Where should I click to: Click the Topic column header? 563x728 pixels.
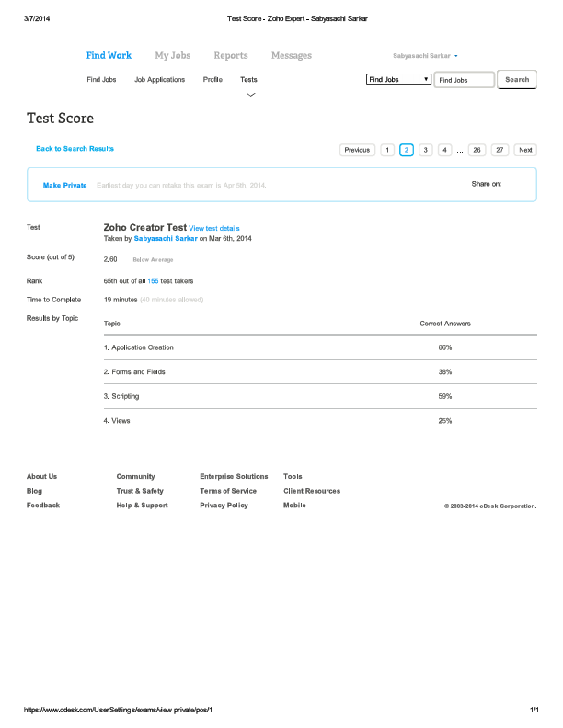click(x=112, y=324)
